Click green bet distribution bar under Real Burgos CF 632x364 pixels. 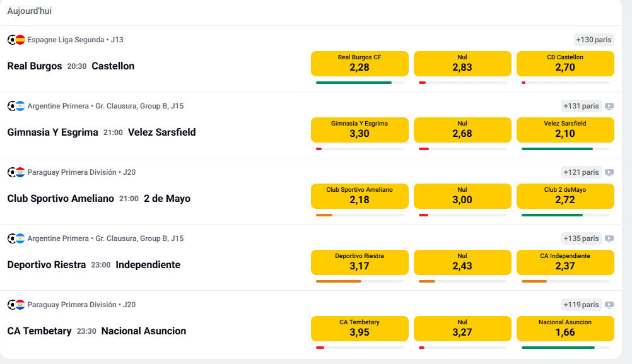click(x=354, y=83)
